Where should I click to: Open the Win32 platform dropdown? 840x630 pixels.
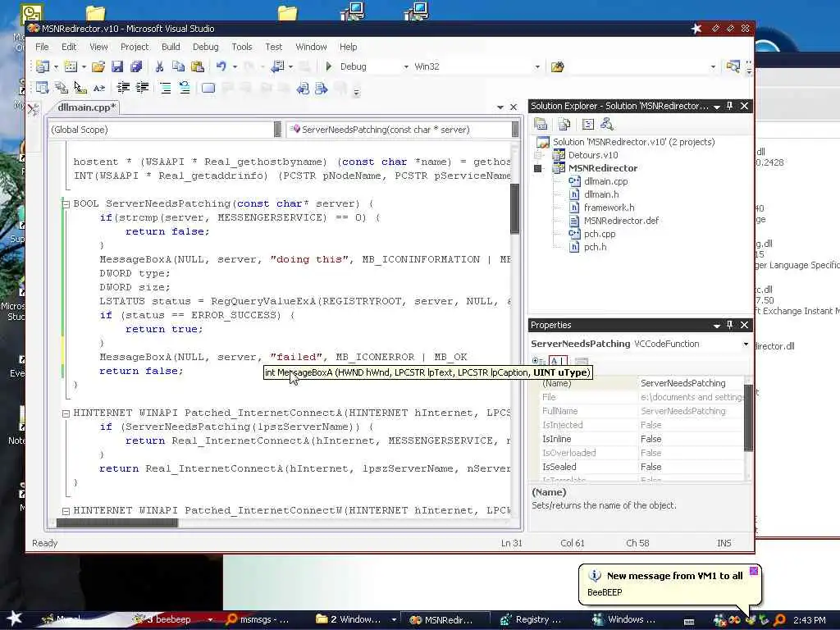[537, 66]
